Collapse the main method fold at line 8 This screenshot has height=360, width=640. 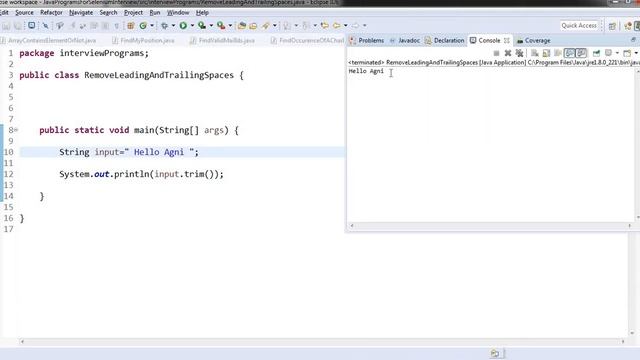click(16, 130)
